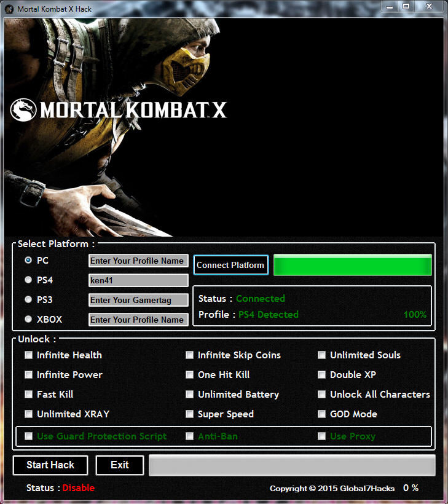Tick the Unlimited XRAY checkbox
This screenshot has width=448, height=504.
[x=29, y=414]
